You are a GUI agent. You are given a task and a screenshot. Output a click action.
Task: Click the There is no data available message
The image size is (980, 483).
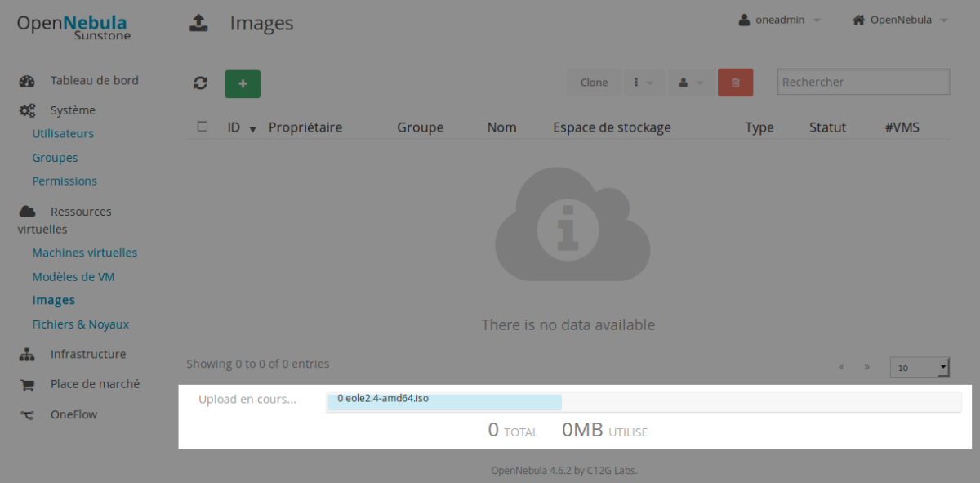click(x=568, y=324)
